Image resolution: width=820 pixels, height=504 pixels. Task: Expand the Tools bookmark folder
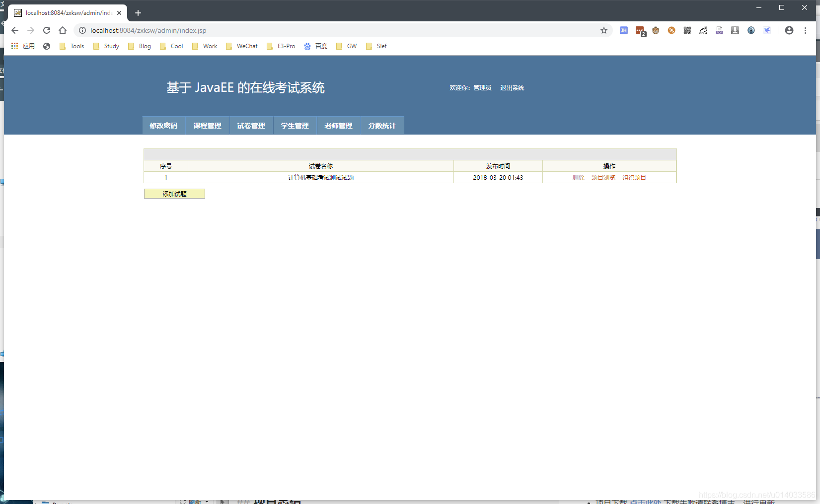(72, 46)
